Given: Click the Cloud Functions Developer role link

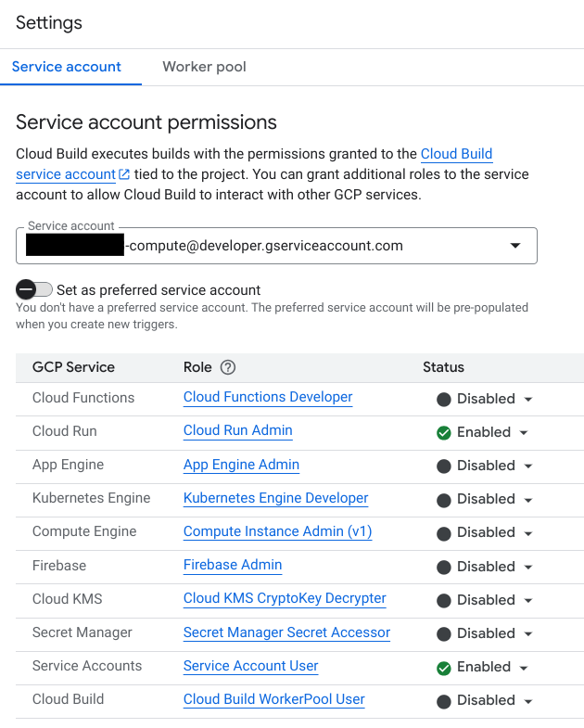Looking at the screenshot, I should pos(268,397).
